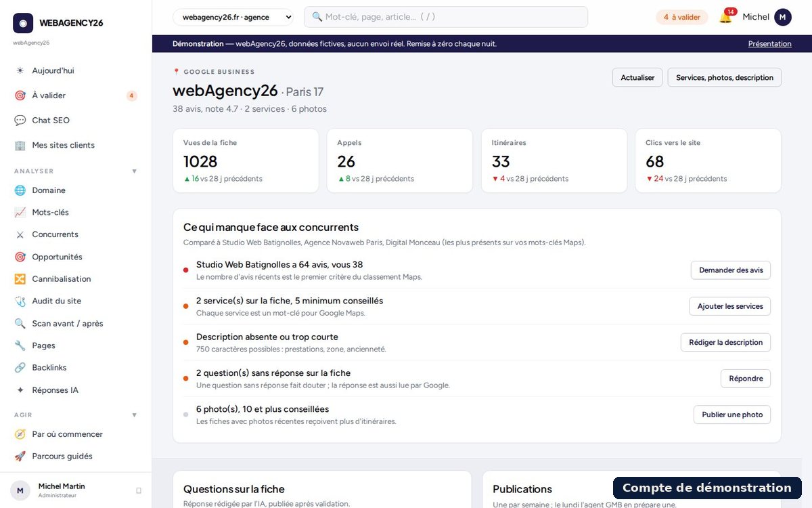
Task: Collapse the ANALYSER section
Action: (x=134, y=171)
